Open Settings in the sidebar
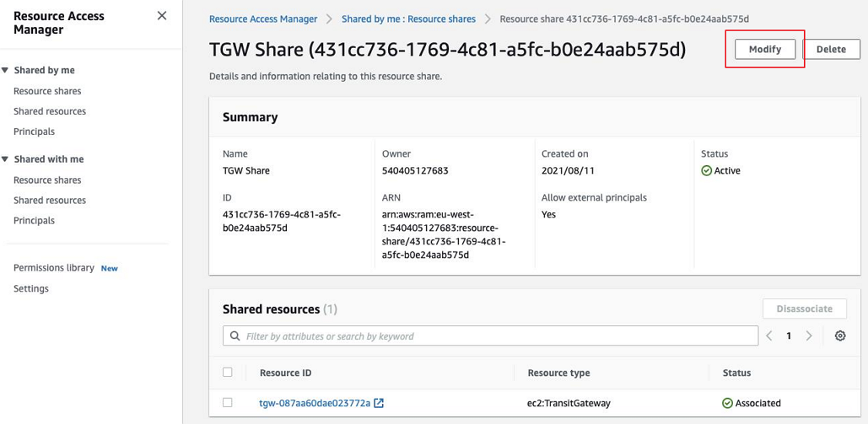 pyautogui.click(x=31, y=289)
